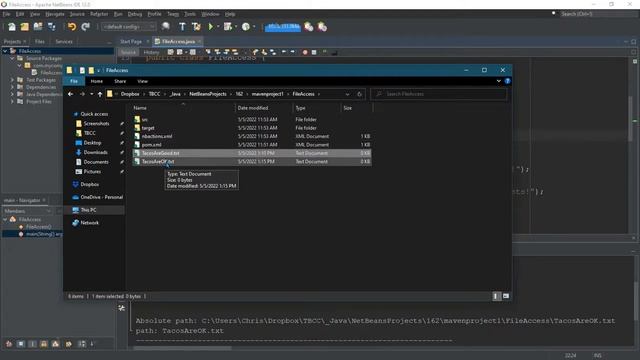Switch to the Files tab in NetBeans
The image size is (640, 360).
(40, 42)
